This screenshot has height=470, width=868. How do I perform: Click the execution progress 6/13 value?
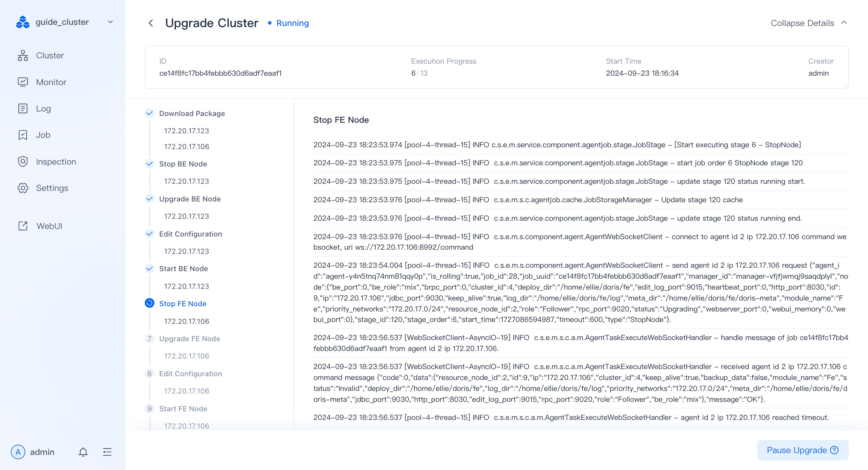[419, 73]
